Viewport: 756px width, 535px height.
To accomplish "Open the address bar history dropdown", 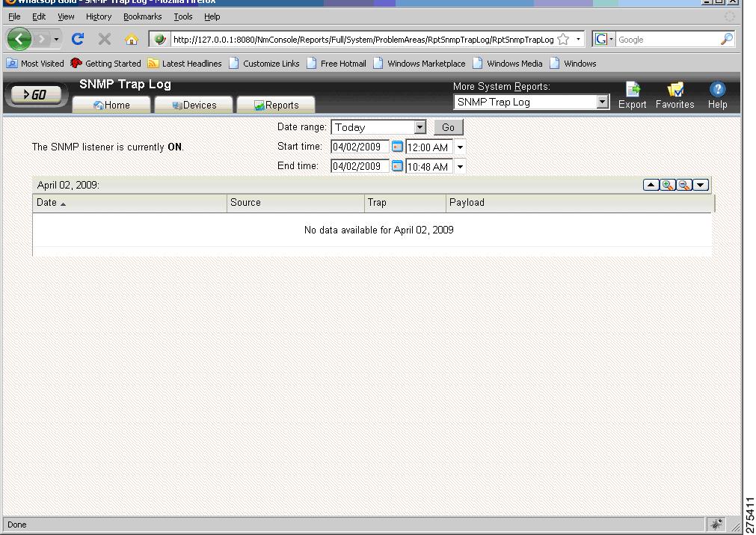I will 578,40.
